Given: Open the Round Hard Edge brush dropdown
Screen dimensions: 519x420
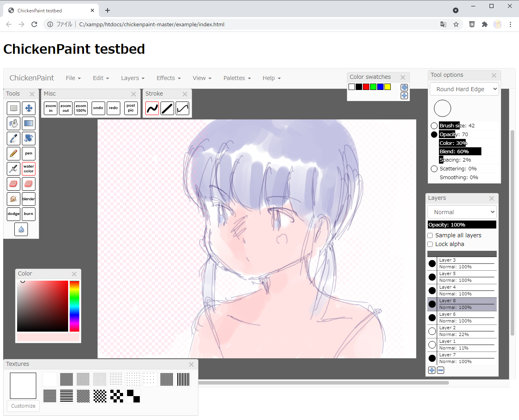Looking at the screenshot, I should pos(464,89).
